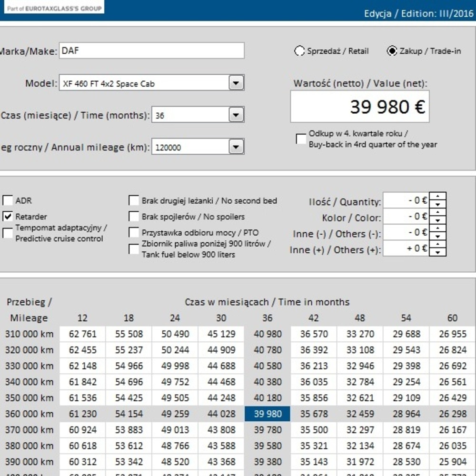Tick the Predictive cruise control checkbox

(x=8, y=233)
